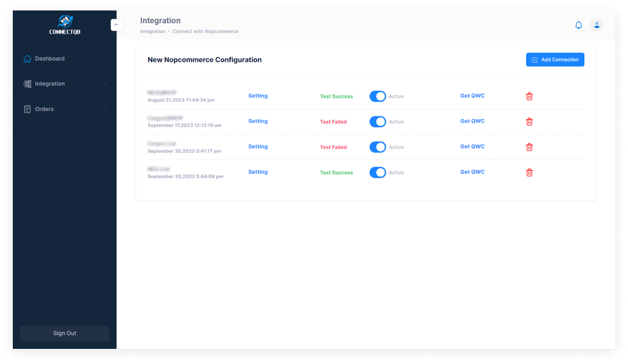Select the 'September 30,2023 5:41:17 pm' timestamp
The height and width of the screenshot is (364, 628).
coord(185,151)
